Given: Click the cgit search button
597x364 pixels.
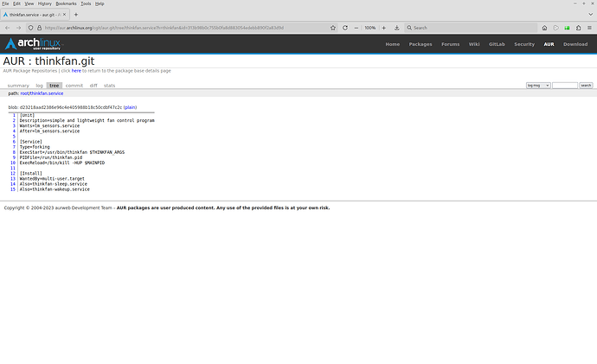Looking at the screenshot, I should (x=586, y=86).
